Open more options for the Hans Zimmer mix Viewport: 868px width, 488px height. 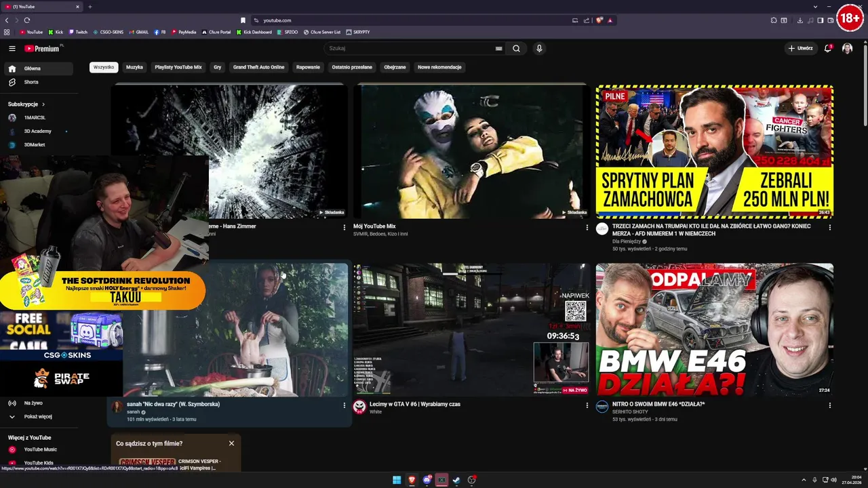tap(344, 228)
